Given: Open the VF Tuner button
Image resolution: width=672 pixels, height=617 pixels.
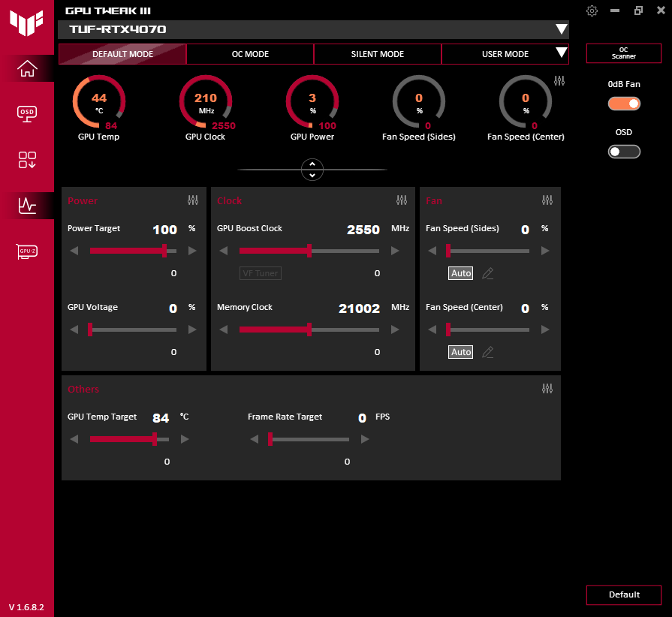Looking at the screenshot, I should pyautogui.click(x=260, y=273).
